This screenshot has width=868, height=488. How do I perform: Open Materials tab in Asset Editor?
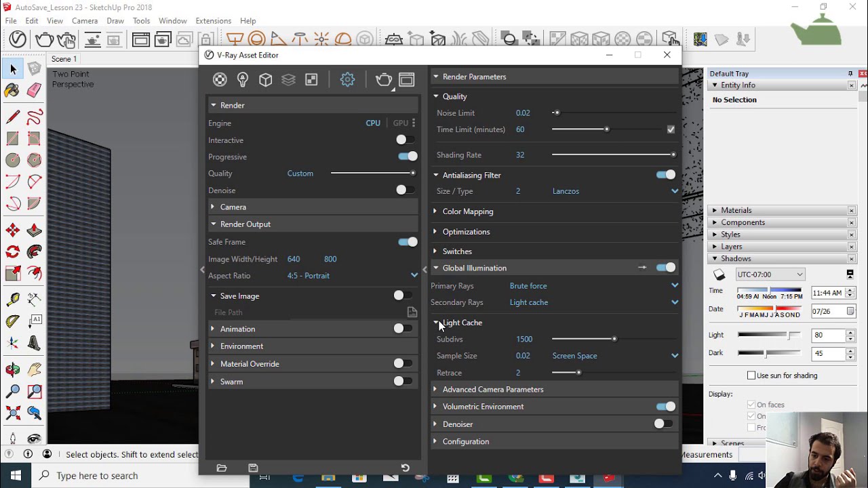pyautogui.click(x=220, y=80)
